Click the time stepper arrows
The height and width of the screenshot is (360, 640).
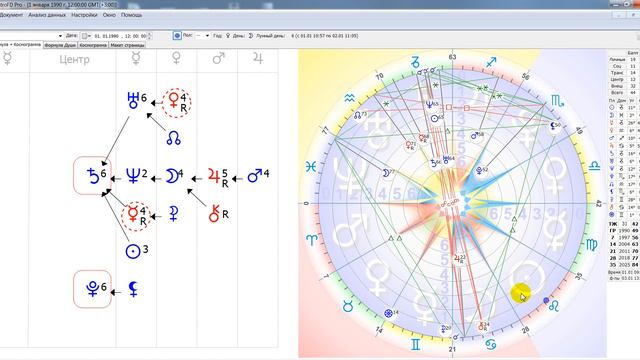click(x=150, y=36)
